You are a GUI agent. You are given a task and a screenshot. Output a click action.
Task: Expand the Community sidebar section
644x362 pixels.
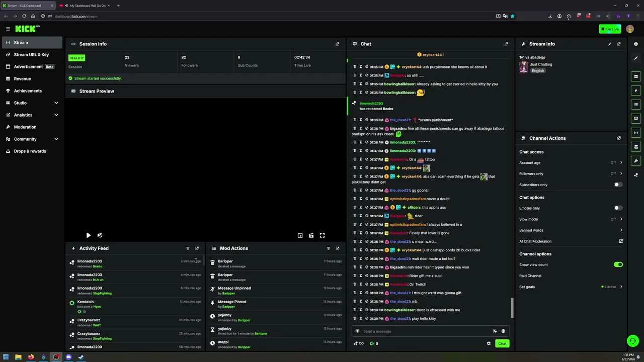[56, 139]
